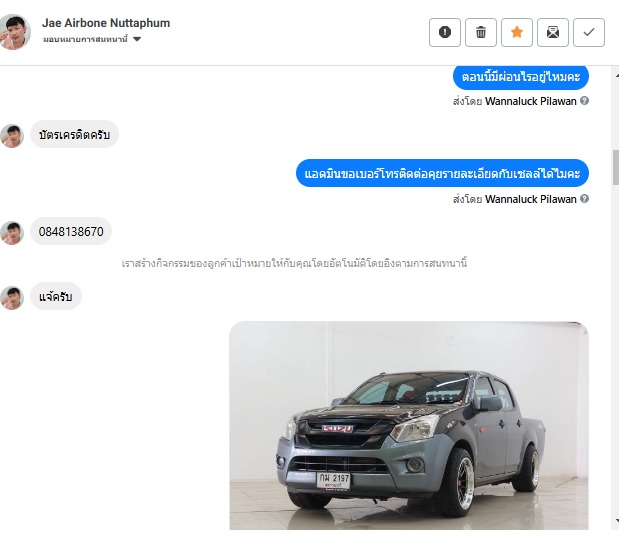
Task: Click the first Wannaluck Pilawan sender name
Action: pyautogui.click(x=530, y=101)
